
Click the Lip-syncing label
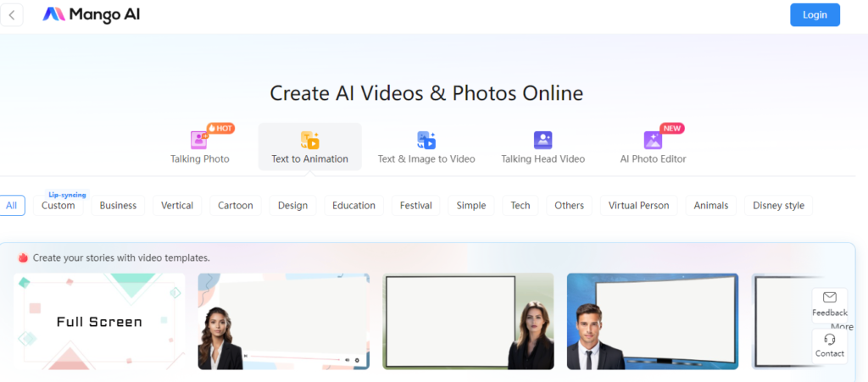(x=67, y=195)
